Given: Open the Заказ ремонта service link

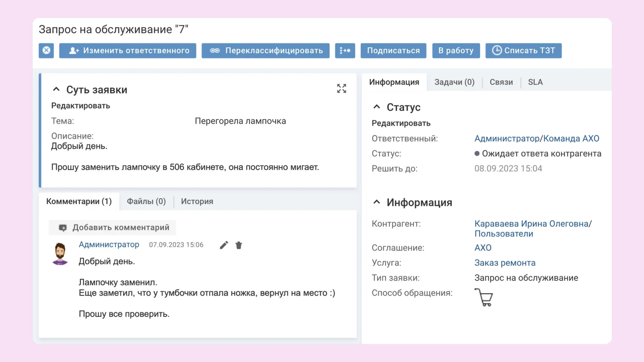Looking at the screenshot, I should (505, 263).
